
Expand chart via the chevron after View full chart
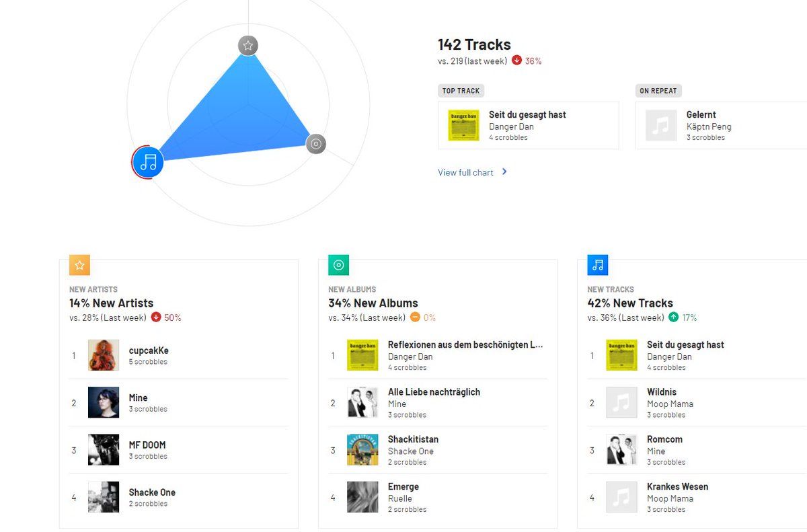coord(504,172)
